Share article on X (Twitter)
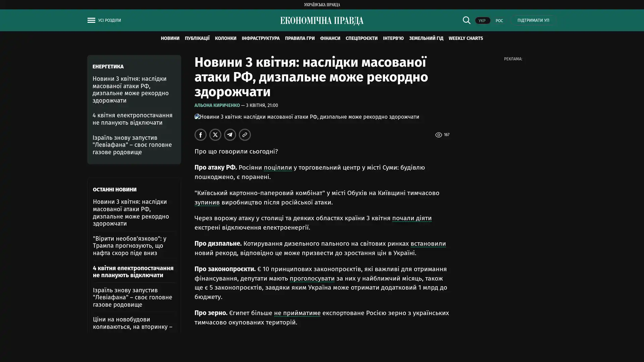 click(215, 135)
